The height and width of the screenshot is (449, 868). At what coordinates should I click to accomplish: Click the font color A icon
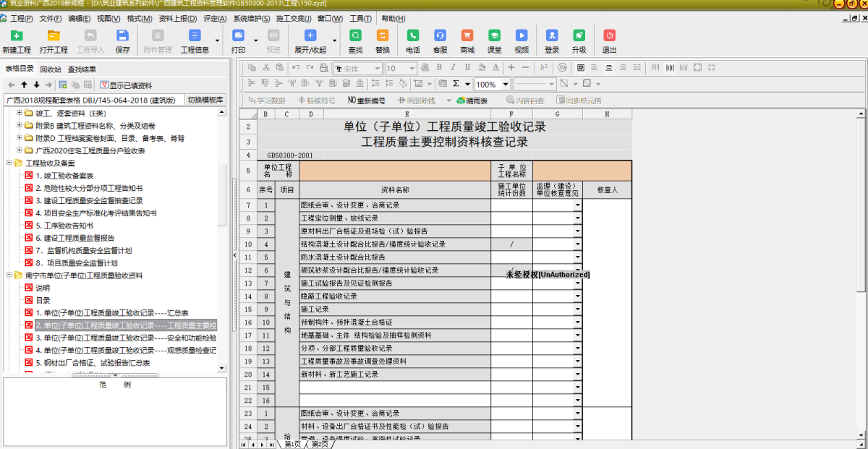tap(495, 67)
